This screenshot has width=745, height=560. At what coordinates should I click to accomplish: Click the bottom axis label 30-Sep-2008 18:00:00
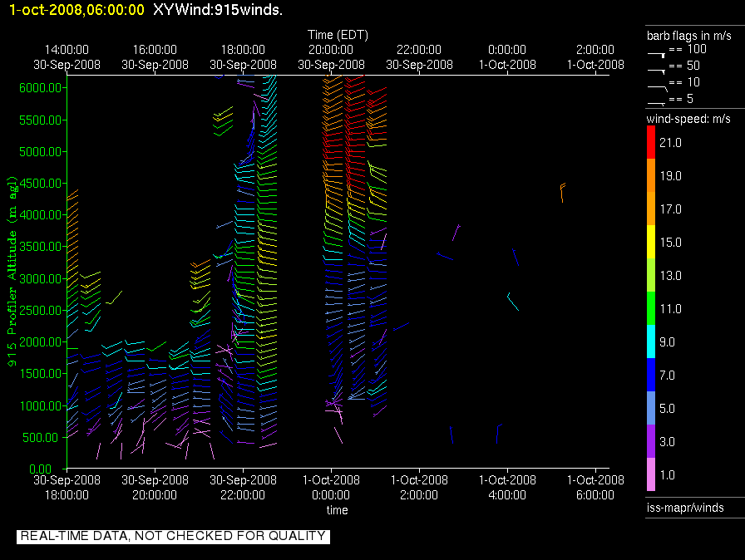tap(67, 488)
